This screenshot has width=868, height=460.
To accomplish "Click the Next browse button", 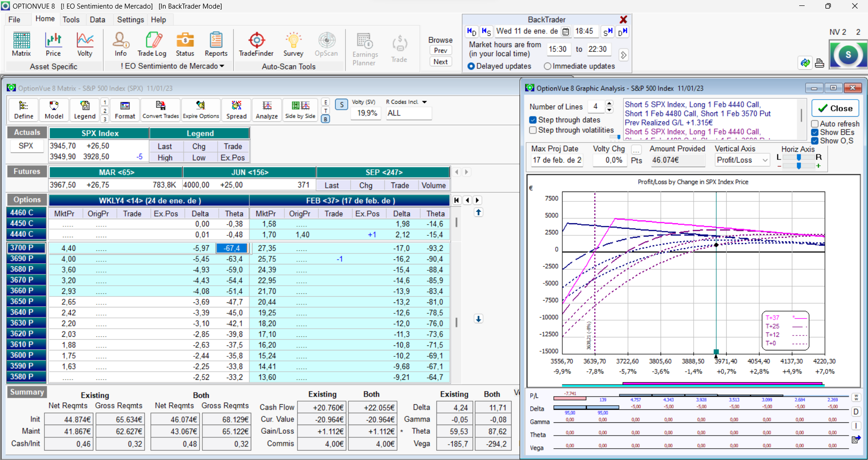I will (x=441, y=62).
